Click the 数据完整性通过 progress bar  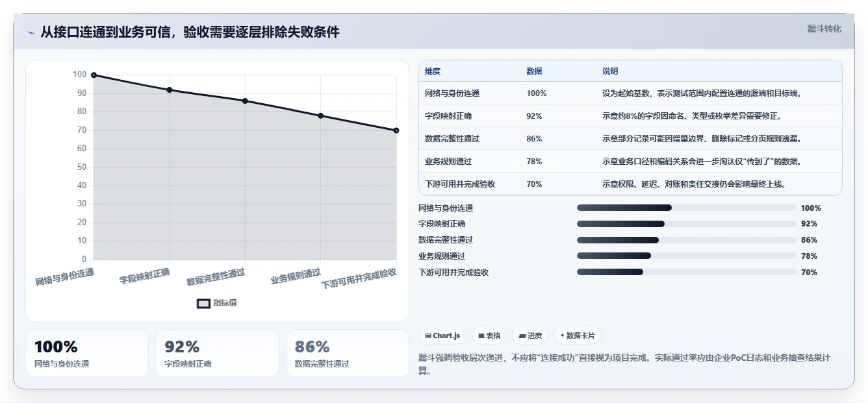click(686, 240)
